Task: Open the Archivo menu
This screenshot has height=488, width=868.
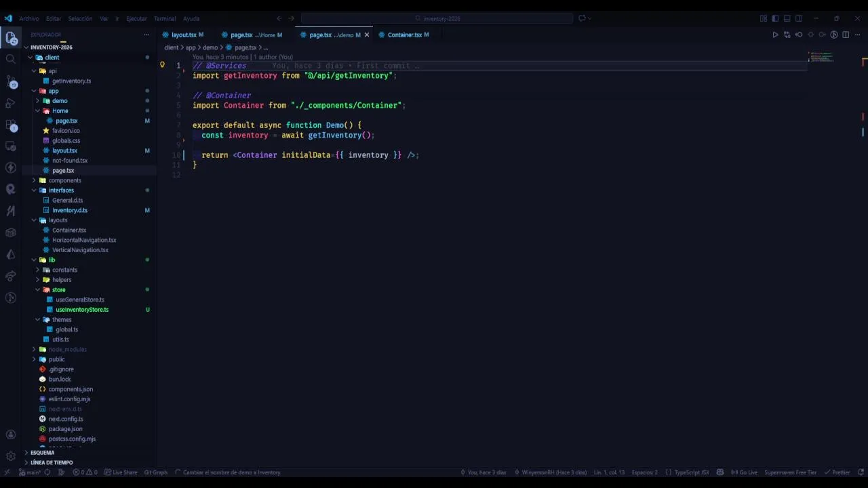Action: click(x=29, y=18)
